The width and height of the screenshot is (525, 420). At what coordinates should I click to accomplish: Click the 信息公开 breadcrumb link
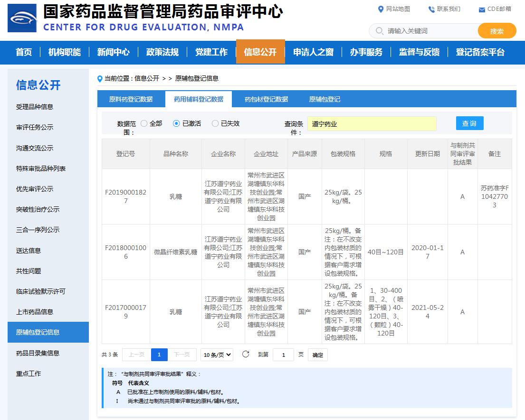[147, 79]
